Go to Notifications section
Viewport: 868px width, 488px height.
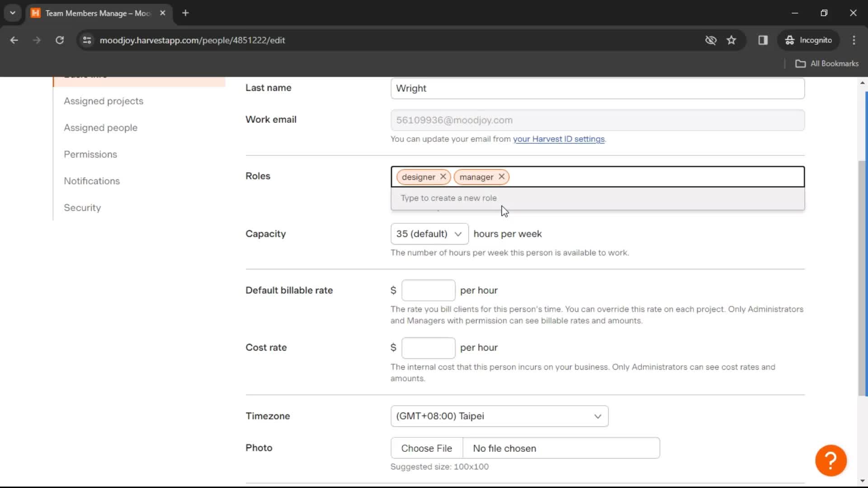(92, 181)
